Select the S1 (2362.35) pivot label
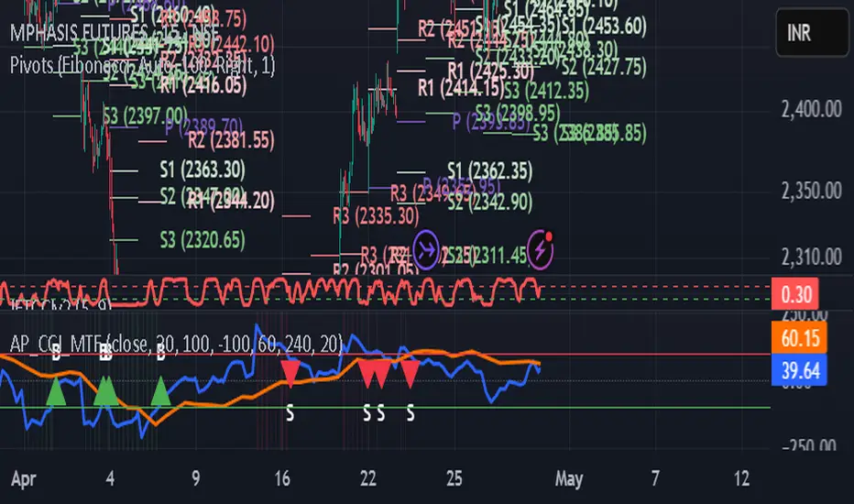Screen dimensions: 854x504 point(490,171)
